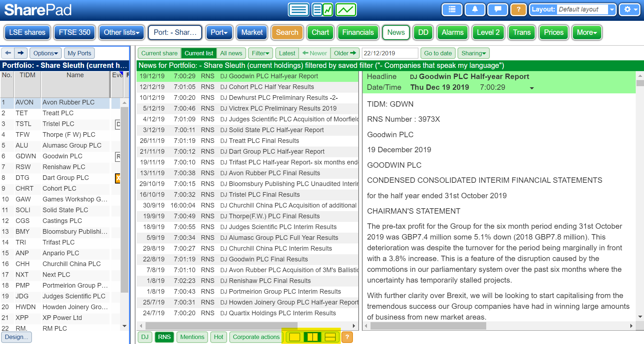
Task: Go back with left arrow in portfolio panel
Action: (8, 53)
